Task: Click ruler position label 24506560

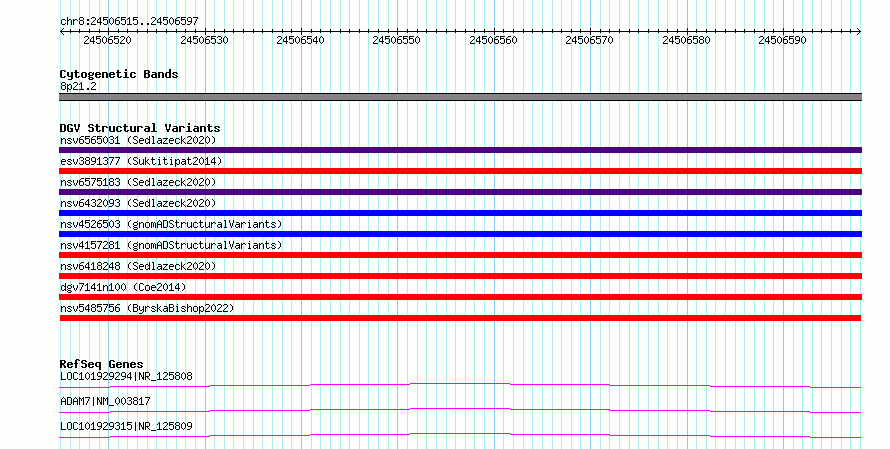Action: point(493,40)
